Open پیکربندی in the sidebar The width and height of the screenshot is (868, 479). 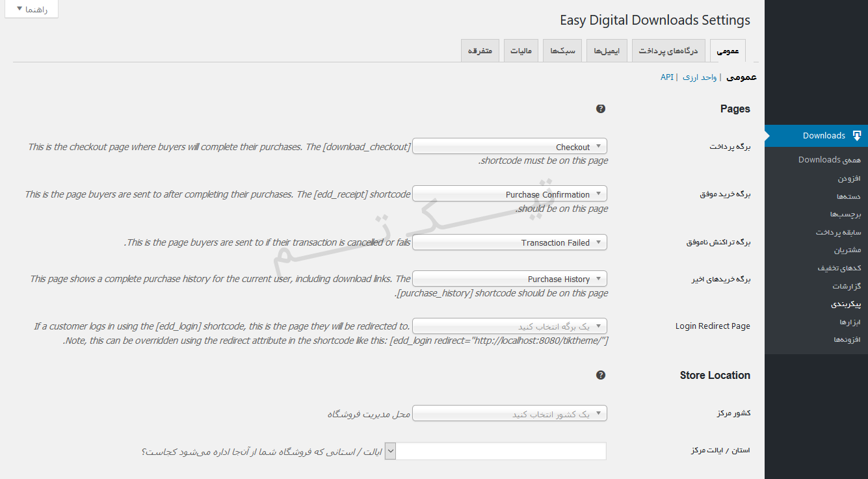pyautogui.click(x=846, y=304)
